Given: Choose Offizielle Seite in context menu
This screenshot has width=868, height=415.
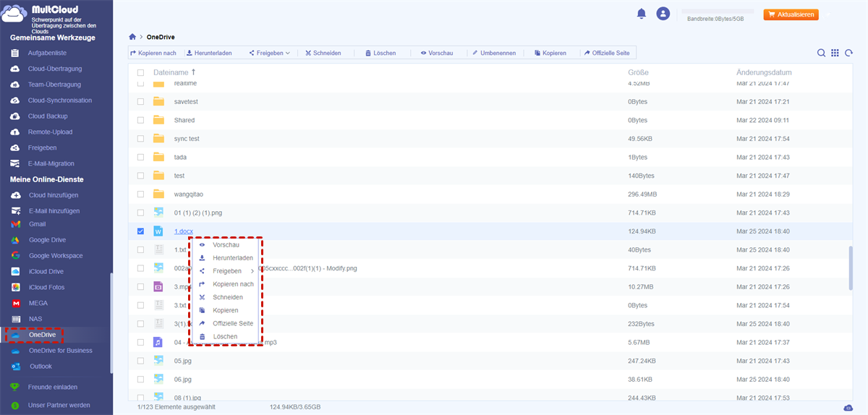Looking at the screenshot, I should tap(226, 323).
